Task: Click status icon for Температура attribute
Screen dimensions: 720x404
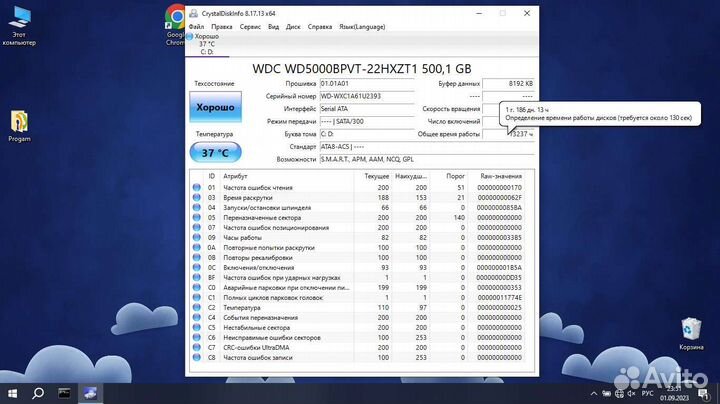Action: [x=197, y=308]
